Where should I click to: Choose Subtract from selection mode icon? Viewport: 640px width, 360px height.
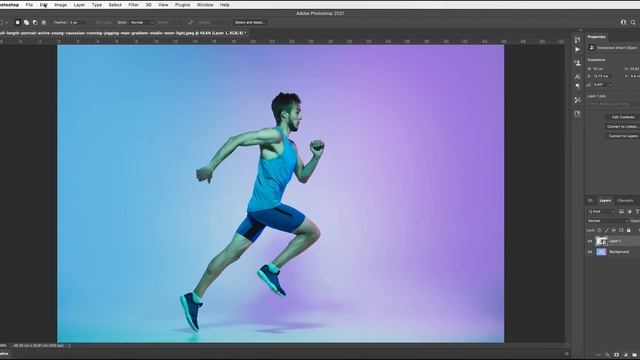[x=35, y=22]
